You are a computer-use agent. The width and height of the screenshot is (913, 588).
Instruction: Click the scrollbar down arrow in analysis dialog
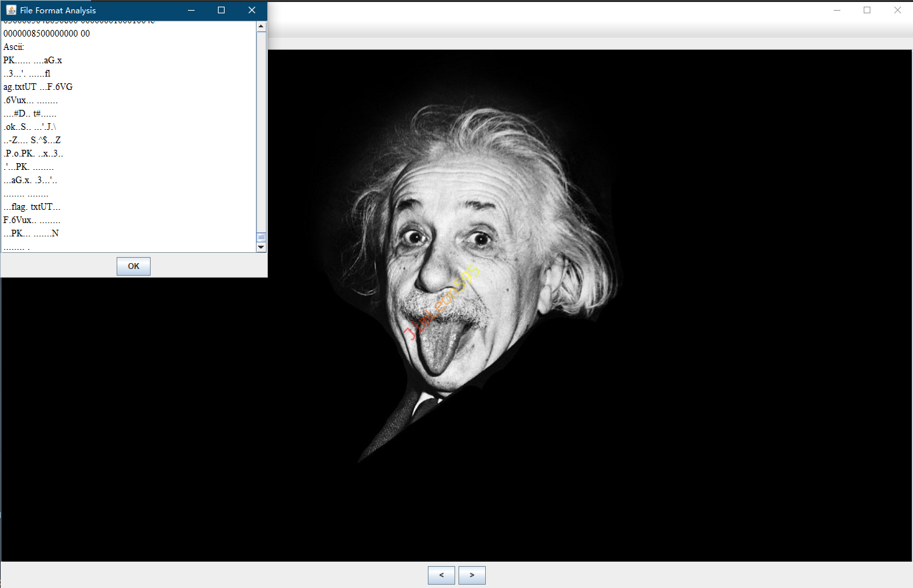click(261, 247)
